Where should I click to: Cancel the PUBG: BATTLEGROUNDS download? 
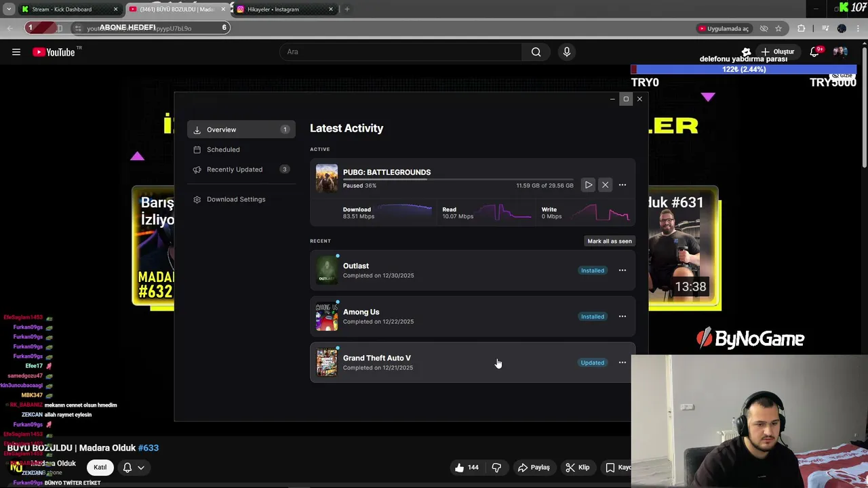coord(606,185)
